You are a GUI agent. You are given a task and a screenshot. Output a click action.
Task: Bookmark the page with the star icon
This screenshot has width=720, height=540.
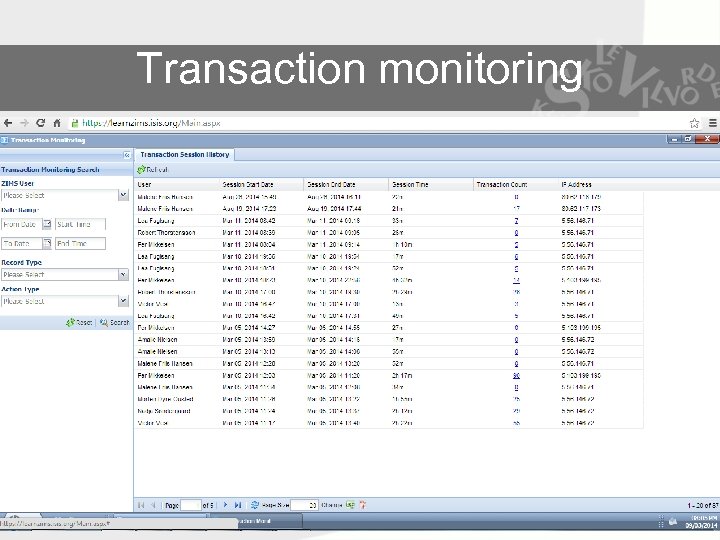pyautogui.click(x=694, y=123)
